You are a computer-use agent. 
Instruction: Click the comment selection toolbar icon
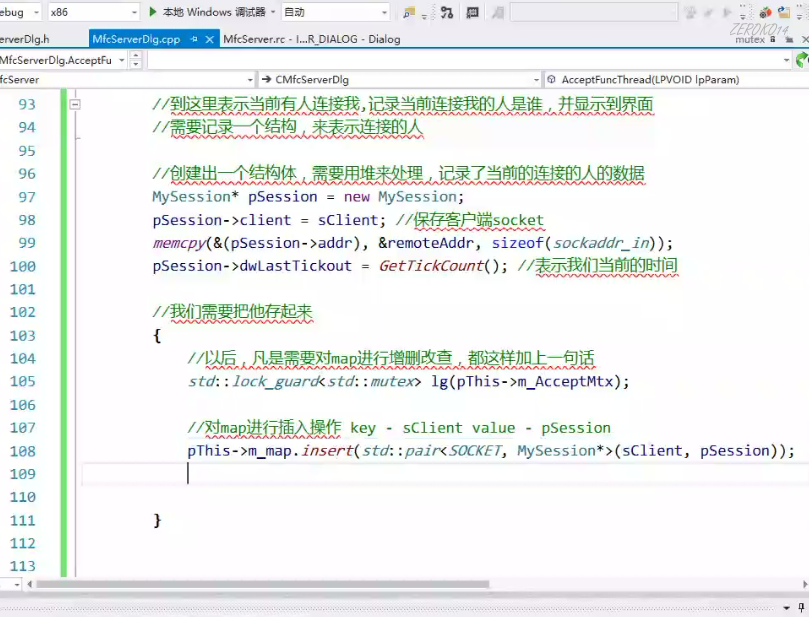point(473,12)
